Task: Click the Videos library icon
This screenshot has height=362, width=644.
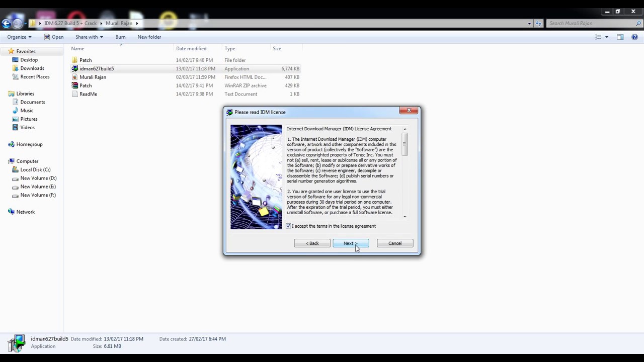Action: (16, 128)
